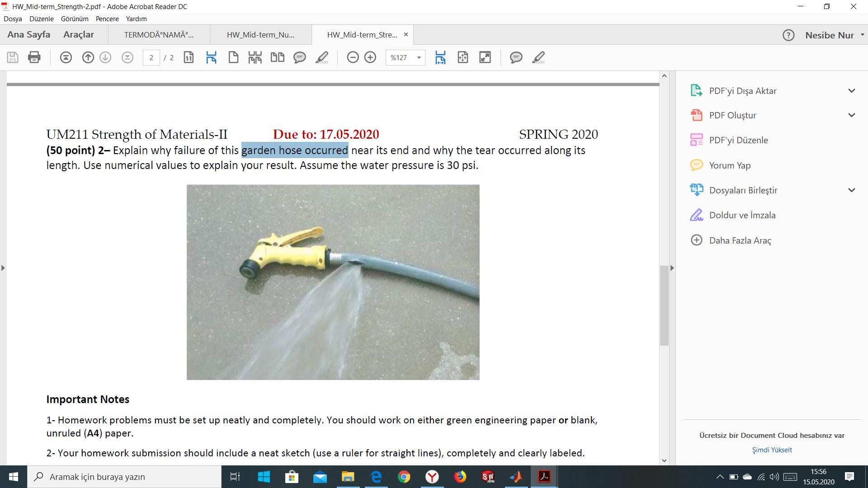Viewport: 868px width, 488px height.
Task: Toggle two-page view mode
Action: coord(277,57)
